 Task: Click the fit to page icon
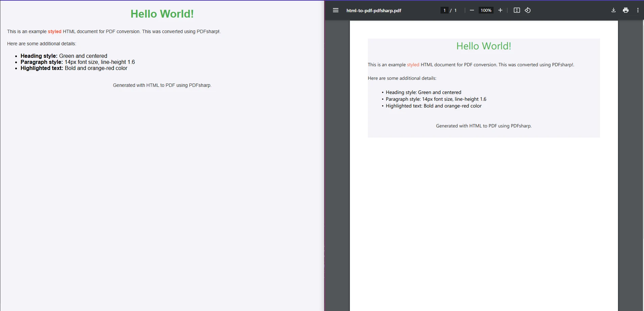click(517, 10)
